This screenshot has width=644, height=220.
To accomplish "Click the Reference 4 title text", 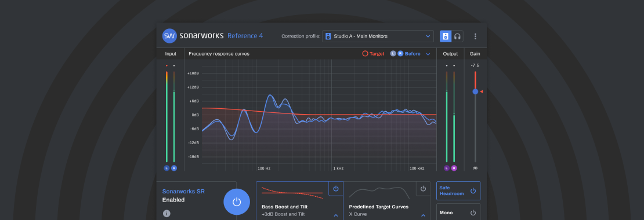I will 245,36.
